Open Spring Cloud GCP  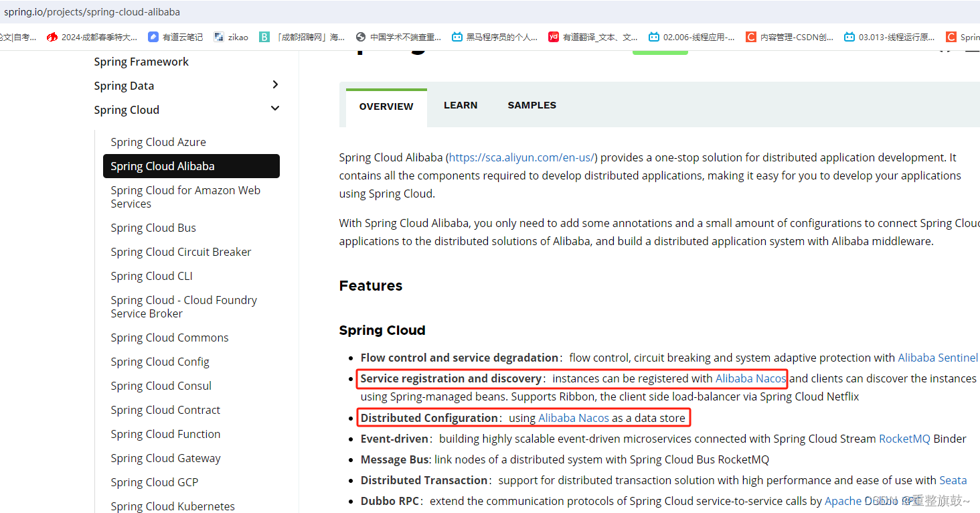(x=154, y=482)
